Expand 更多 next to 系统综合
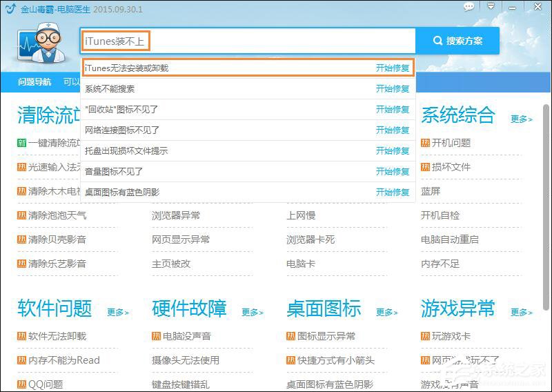 coord(521,119)
